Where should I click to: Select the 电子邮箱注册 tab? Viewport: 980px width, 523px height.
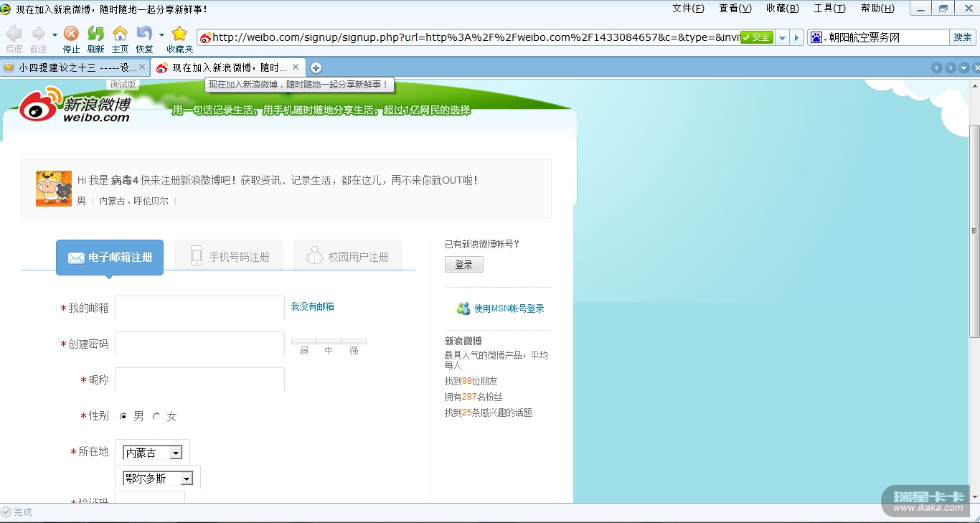tap(110, 257)
